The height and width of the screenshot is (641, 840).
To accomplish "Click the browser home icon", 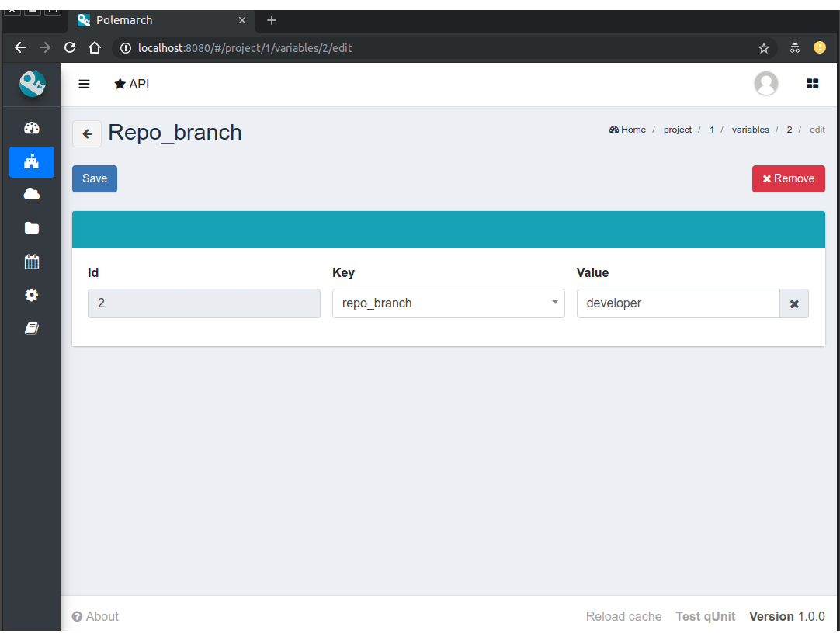I will pyautogui.click(x=95, y=47).
